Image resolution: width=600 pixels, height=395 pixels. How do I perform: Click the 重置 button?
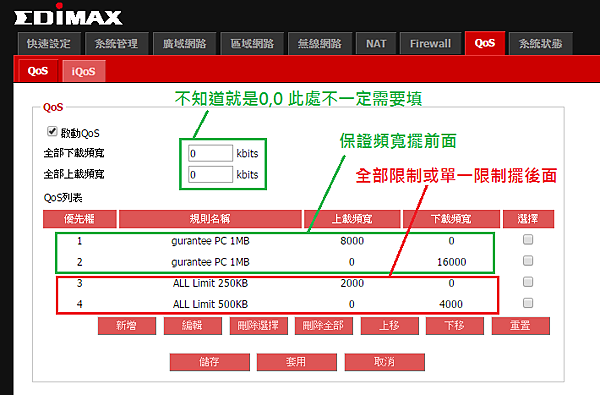[x=520, y=326]
